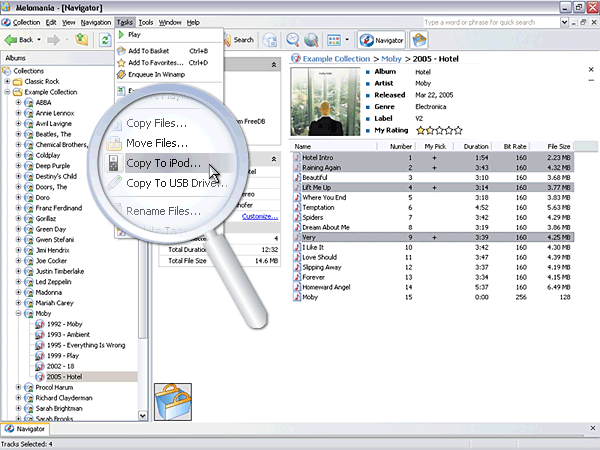Image resolution: width=600 pixels, height=450 pixels.
Task: Open the view mode dropdown arrow
Action: [x=347, y=40]
